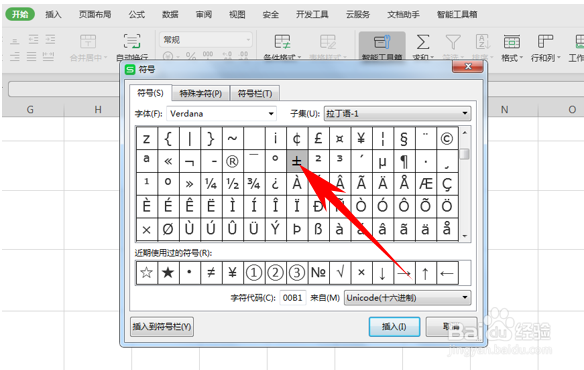Image resolution: width=584 pixels, height=370 pixels.
Task: Choose the Æ ligature symbol
Action: click(x=425, y=184)
